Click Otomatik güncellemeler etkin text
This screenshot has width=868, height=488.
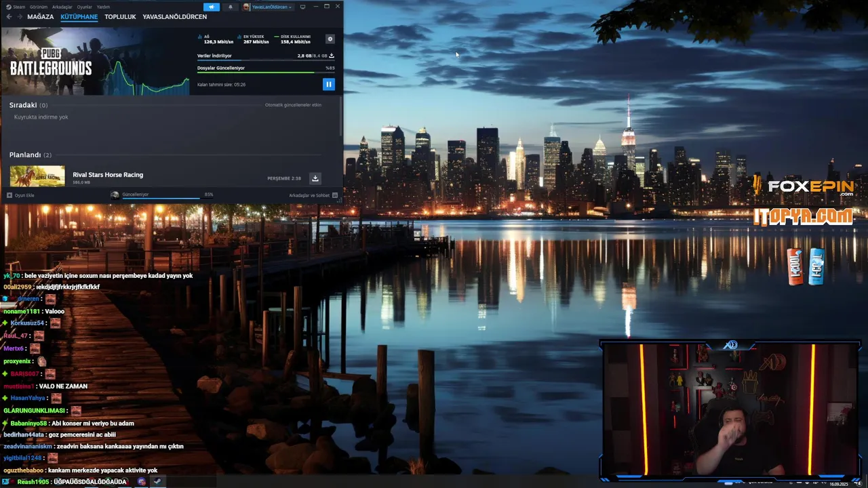(x=293, y=105)
